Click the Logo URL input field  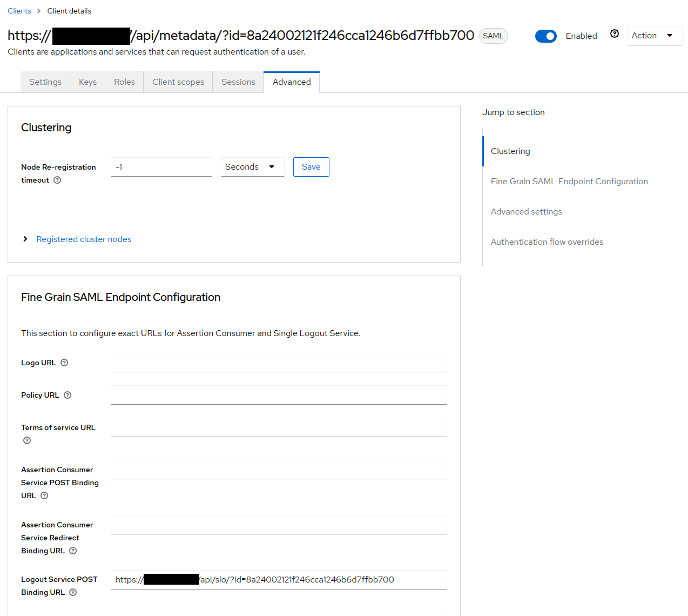coord(279,363)
